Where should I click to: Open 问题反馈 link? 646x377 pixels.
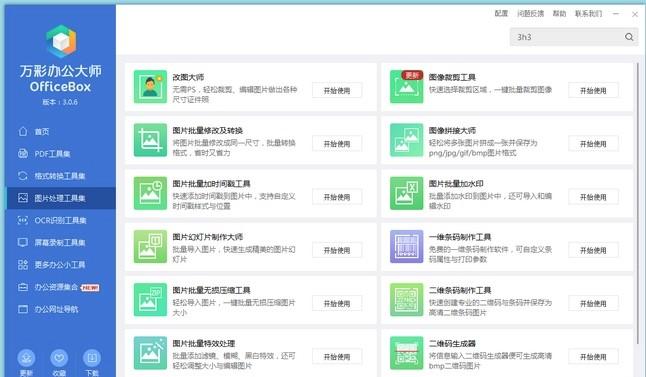point(531,14)
